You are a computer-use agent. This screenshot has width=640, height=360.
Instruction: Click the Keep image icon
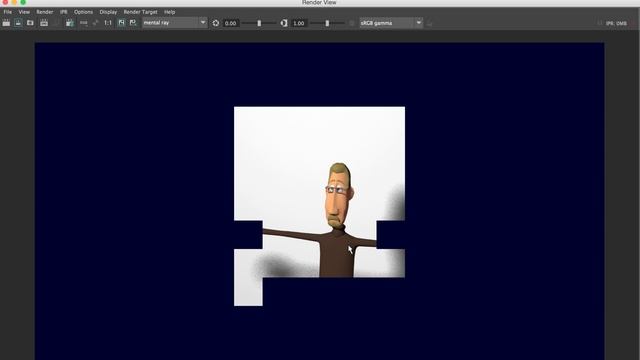coord(121,23)
